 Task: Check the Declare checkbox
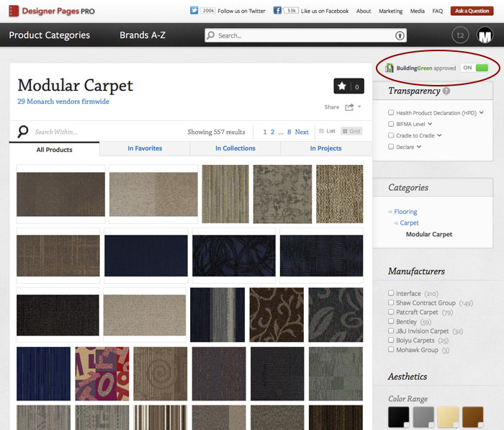click(x=391, y=146)
